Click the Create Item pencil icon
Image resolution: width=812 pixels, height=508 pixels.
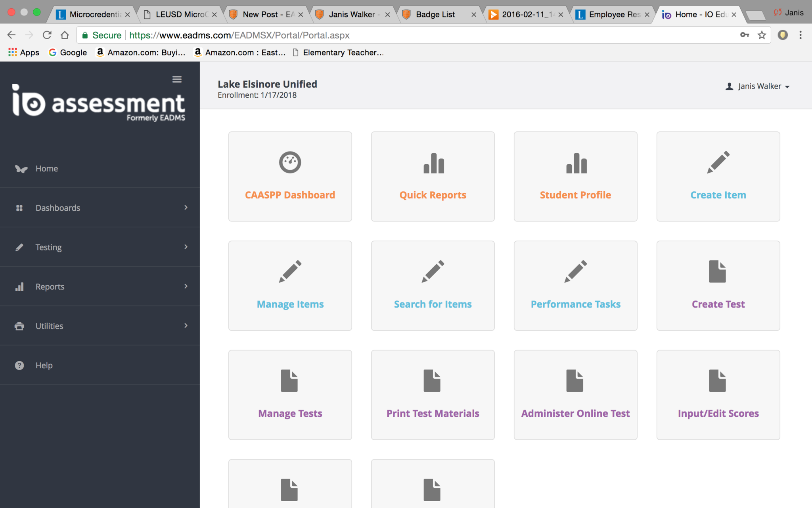point(718,162)
